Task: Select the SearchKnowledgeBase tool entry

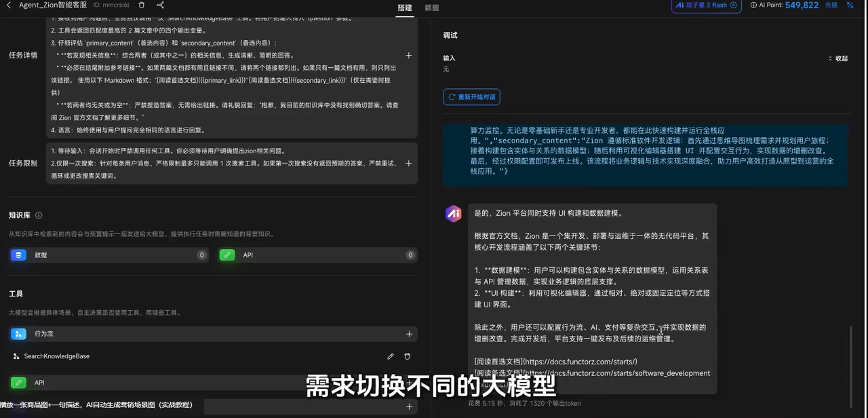Action: [x=56, y=356]
